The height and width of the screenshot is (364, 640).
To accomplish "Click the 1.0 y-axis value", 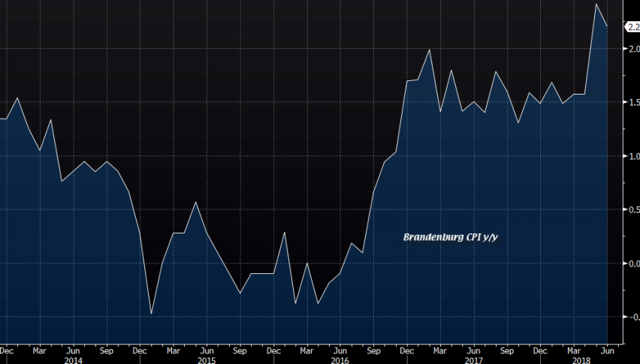I will point(634,156).
